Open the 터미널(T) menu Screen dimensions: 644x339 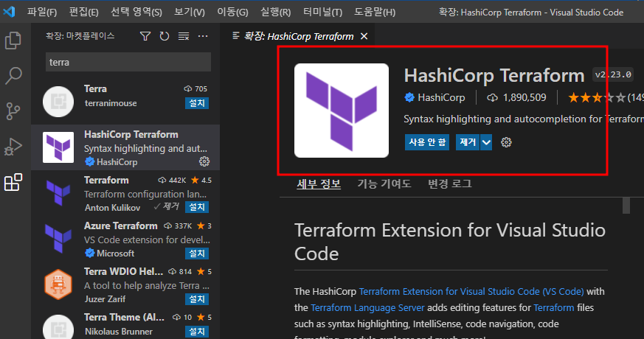(323, 12)
